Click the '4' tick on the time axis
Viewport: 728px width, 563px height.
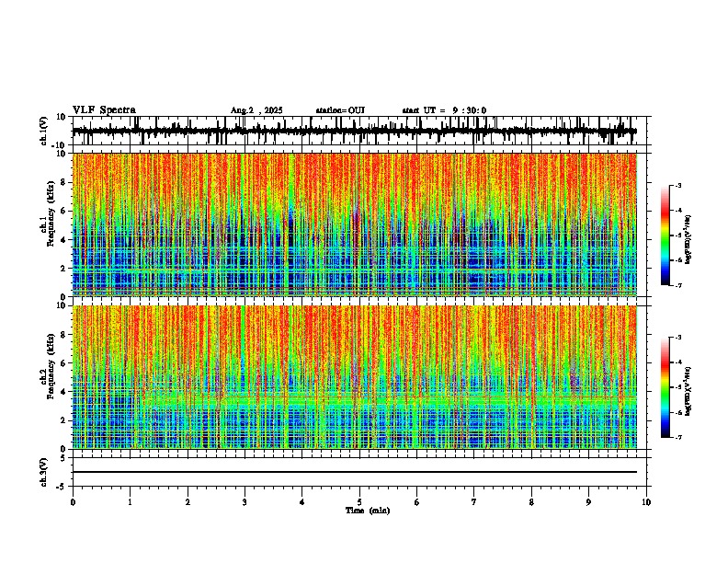(302, 502)
